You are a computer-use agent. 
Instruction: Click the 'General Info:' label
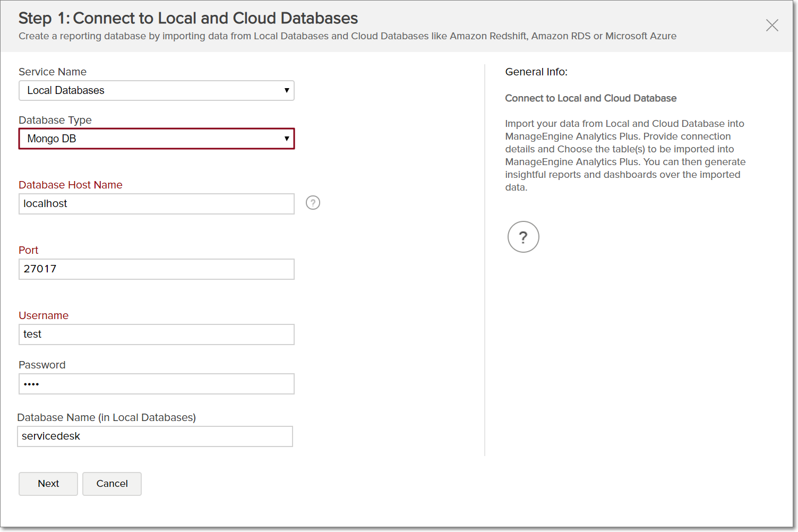point(536,72)
